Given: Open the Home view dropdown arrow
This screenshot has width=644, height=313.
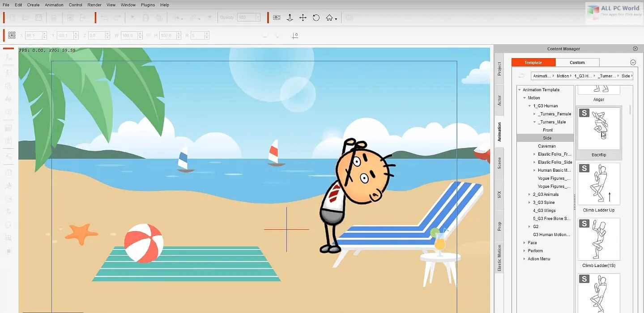Looking at the screenshot, I should pyautogui.click(x=336, y=19).
